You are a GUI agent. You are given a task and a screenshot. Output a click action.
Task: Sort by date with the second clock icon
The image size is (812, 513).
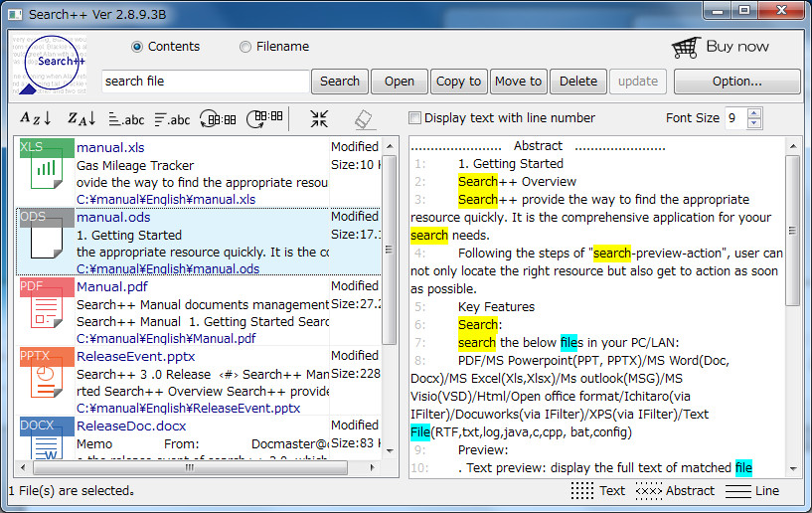264,118
